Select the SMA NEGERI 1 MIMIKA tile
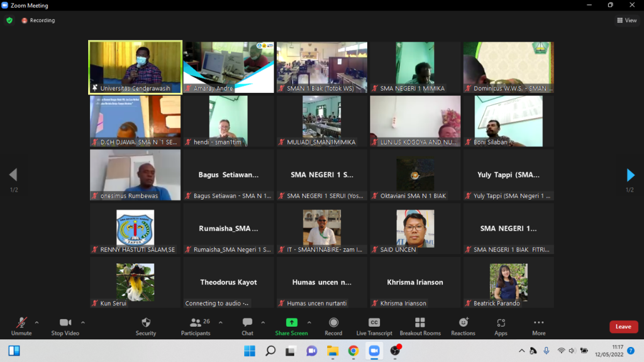 click(415, 67)
